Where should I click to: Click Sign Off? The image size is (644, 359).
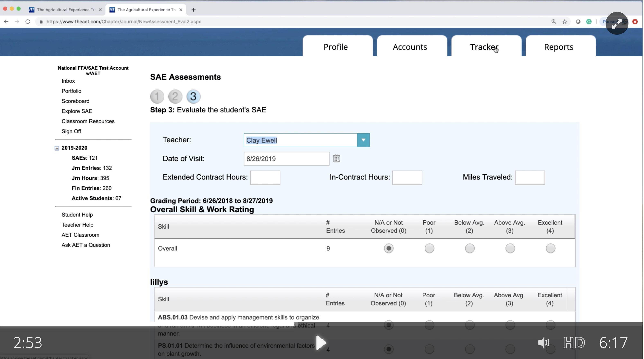pos(71,131)
